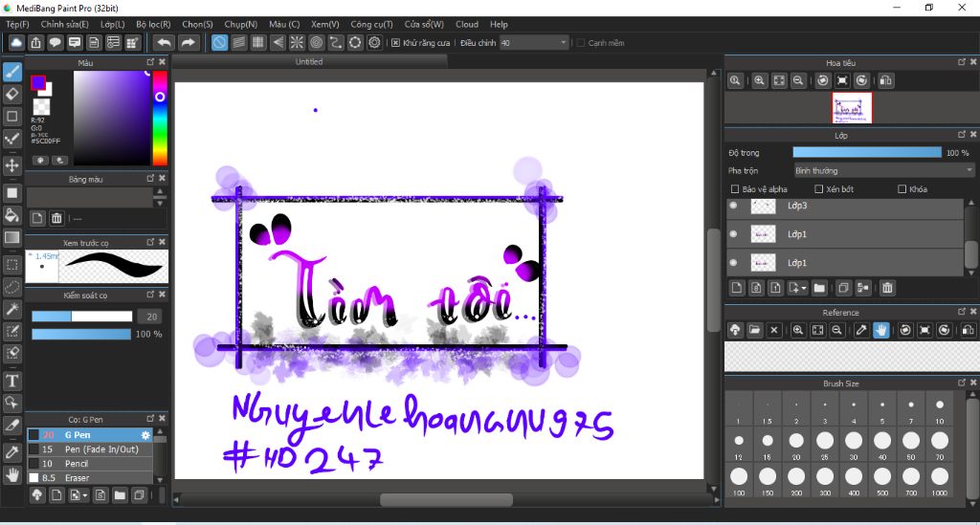Choose brush size 1000 preset
980x525 pixels.
[940, 481]
